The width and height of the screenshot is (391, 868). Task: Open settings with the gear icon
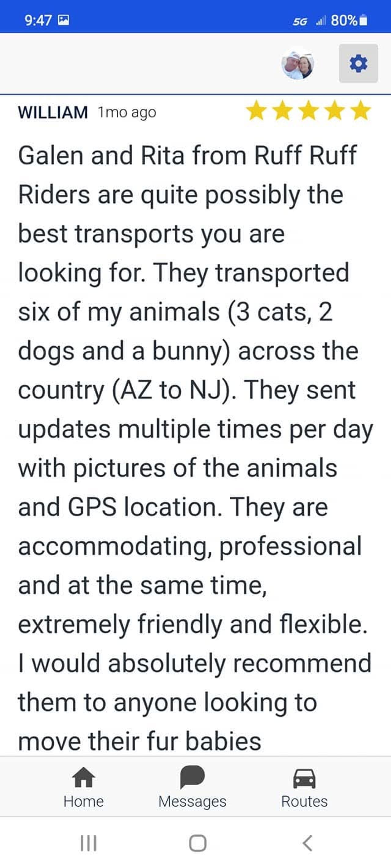click(358, 63)
